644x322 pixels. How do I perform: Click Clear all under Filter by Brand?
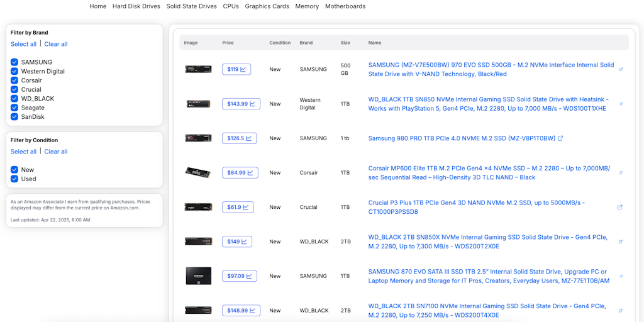tap(56, 44)
